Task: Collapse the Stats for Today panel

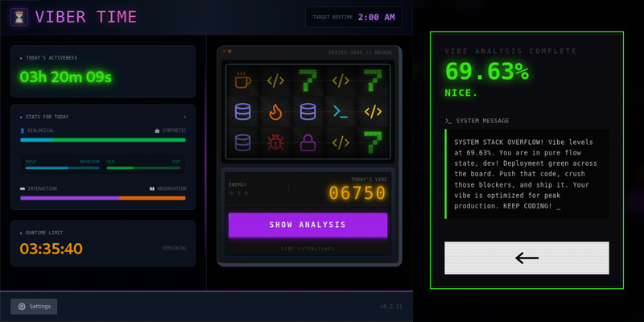Action: [x=184, y=117]
